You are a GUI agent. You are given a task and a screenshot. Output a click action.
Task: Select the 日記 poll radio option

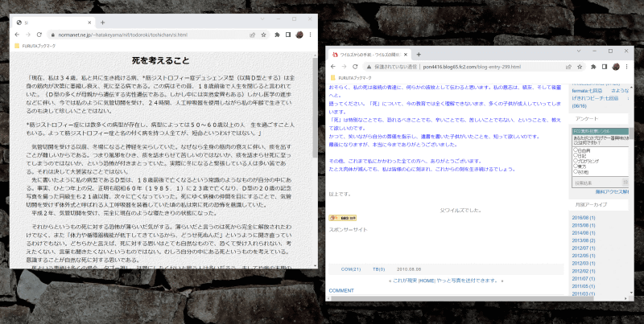[574, 155]
